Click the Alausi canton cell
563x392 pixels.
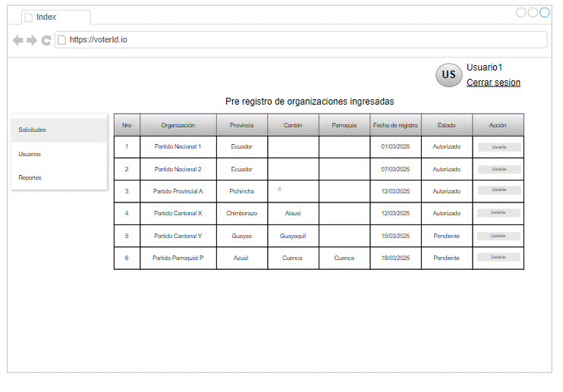click(x=293, y=213)
